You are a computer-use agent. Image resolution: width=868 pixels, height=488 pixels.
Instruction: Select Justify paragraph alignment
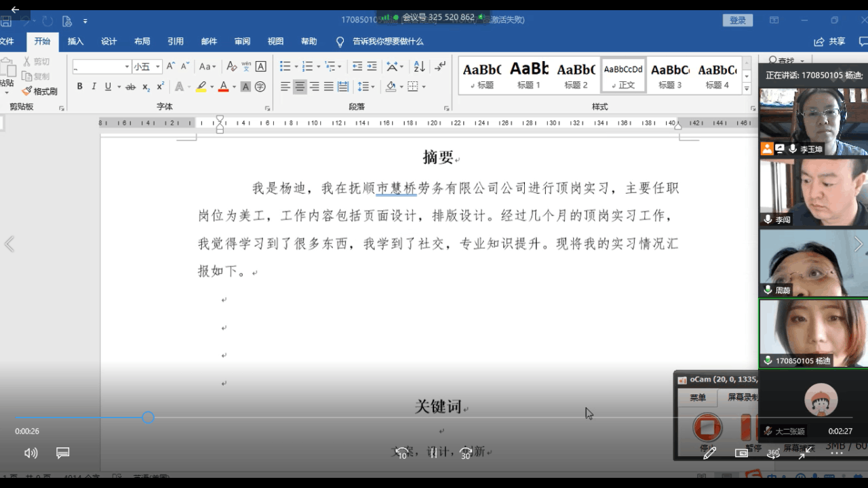click(328, 87)
